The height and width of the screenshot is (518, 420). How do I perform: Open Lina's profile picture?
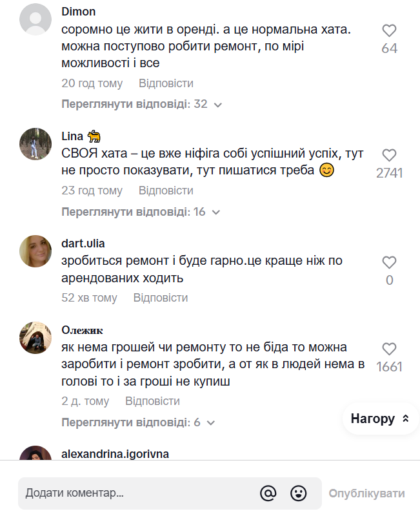[35, 143]
